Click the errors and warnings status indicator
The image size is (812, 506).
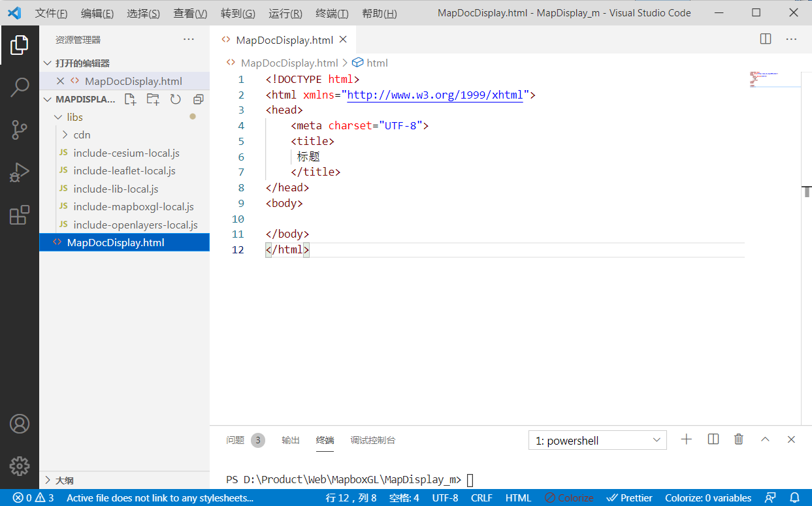(33, 498)
